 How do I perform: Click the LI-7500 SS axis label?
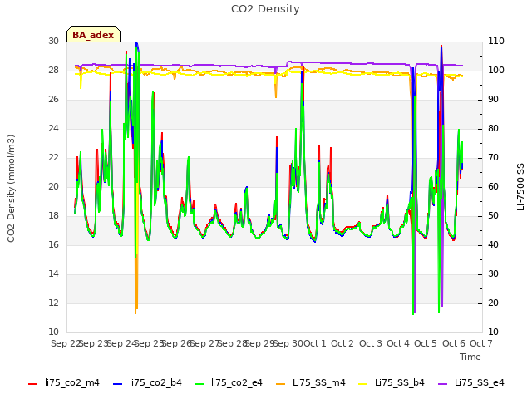click(x=520, y=187)
